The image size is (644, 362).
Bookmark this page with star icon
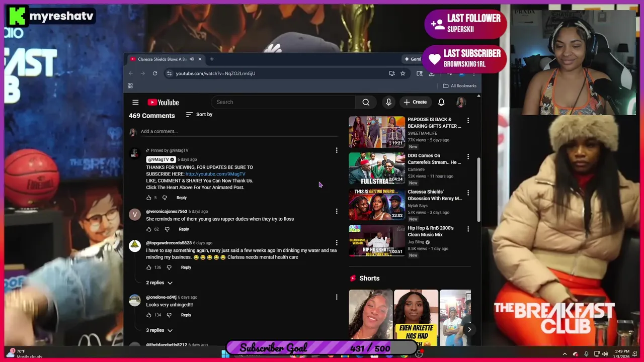coord(403,73)
